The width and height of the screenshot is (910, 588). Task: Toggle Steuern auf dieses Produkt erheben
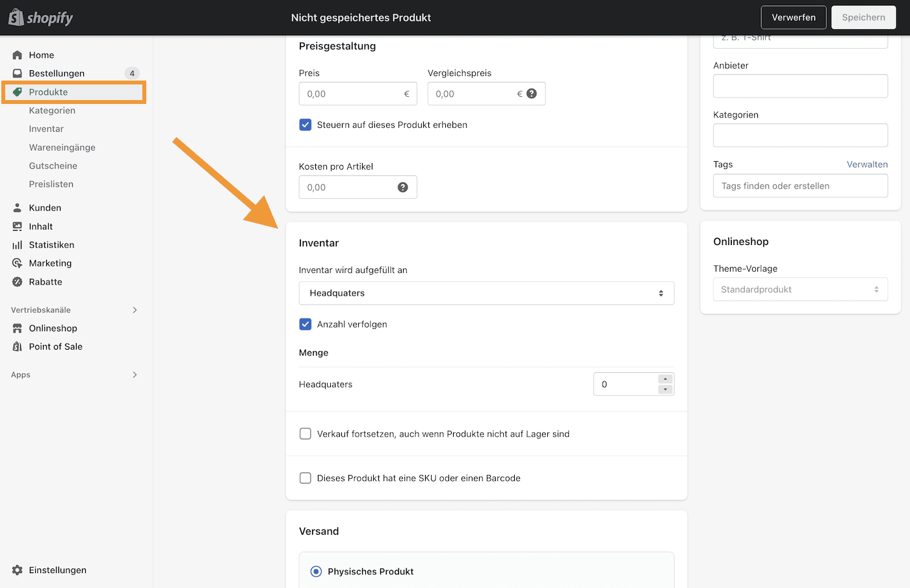click(305, 125)
